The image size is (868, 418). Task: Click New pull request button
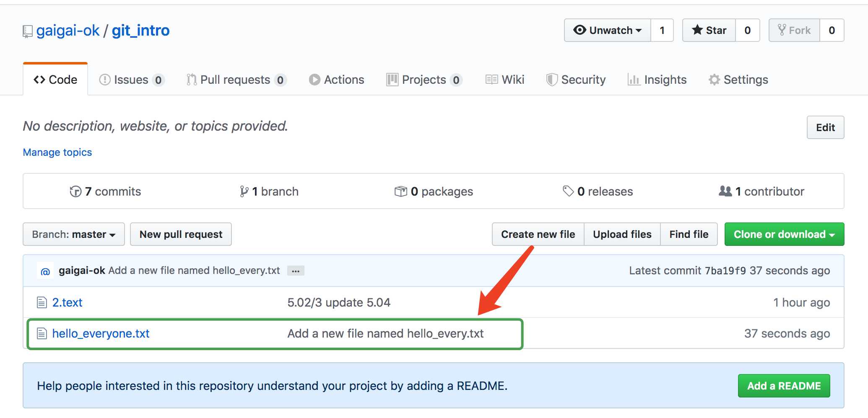[x=181, y=234]
